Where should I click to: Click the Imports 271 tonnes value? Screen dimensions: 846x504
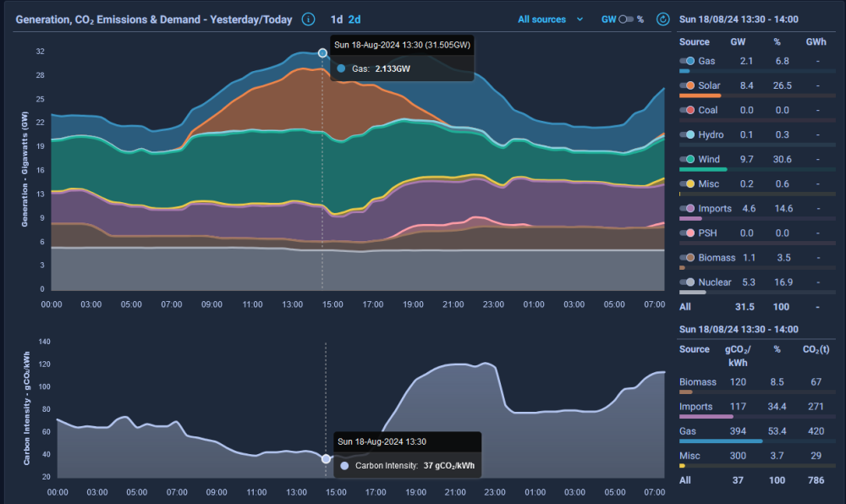pyautogui.click(x=816, y=407)
